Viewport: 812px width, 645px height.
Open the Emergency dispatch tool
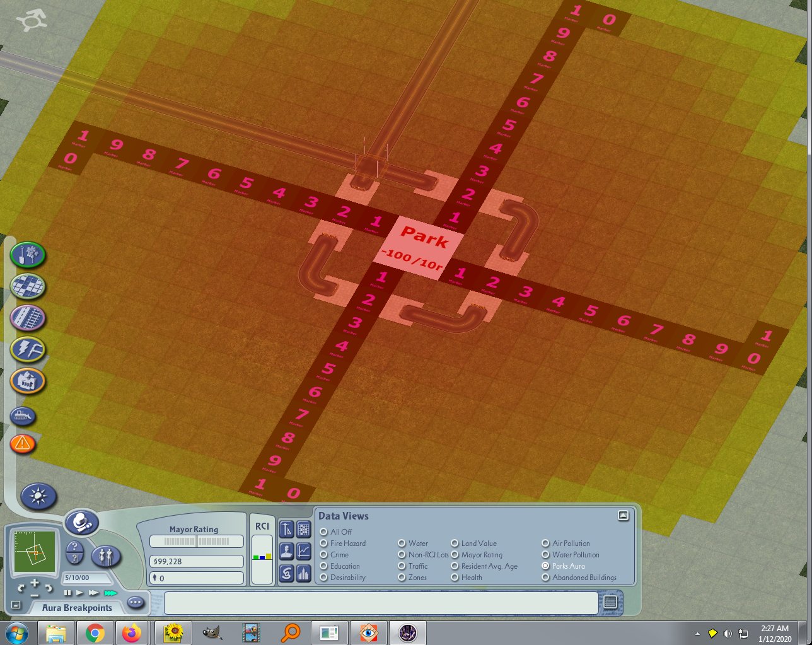[23, 444]
